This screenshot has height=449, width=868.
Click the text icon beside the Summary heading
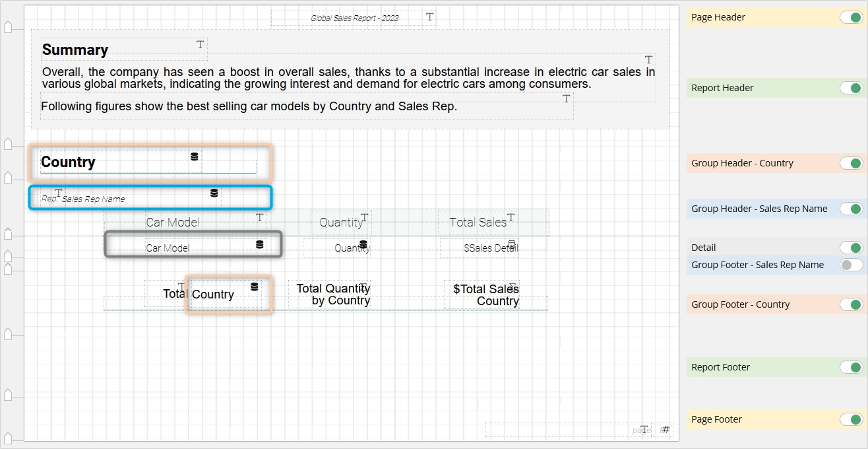point(201,45)
